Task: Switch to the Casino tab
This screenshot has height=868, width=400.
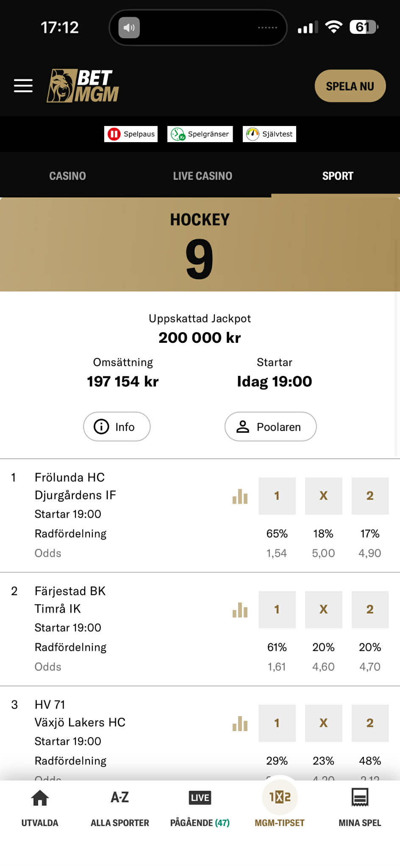Action: click(67, 176)
